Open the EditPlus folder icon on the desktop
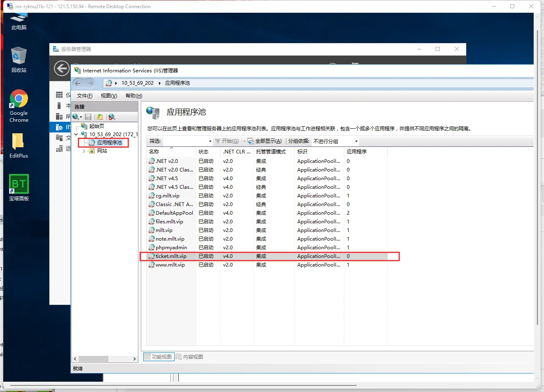544x392 pixels. [19, 146]
